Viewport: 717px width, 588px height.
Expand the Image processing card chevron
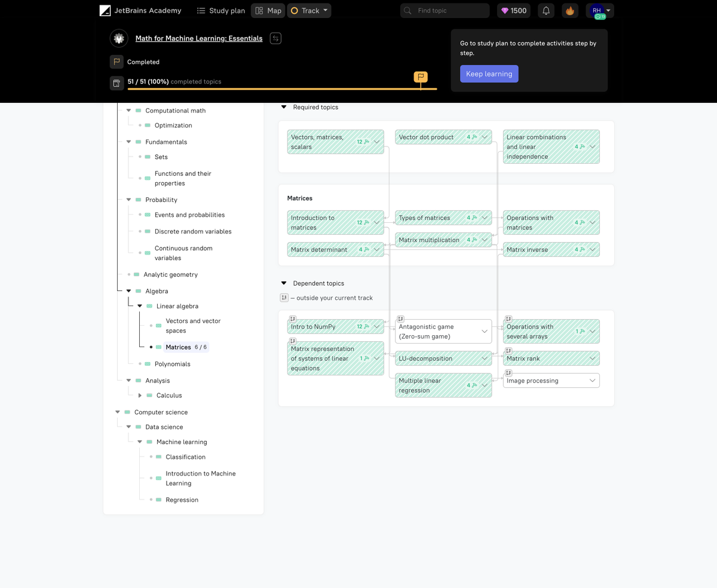592,381
